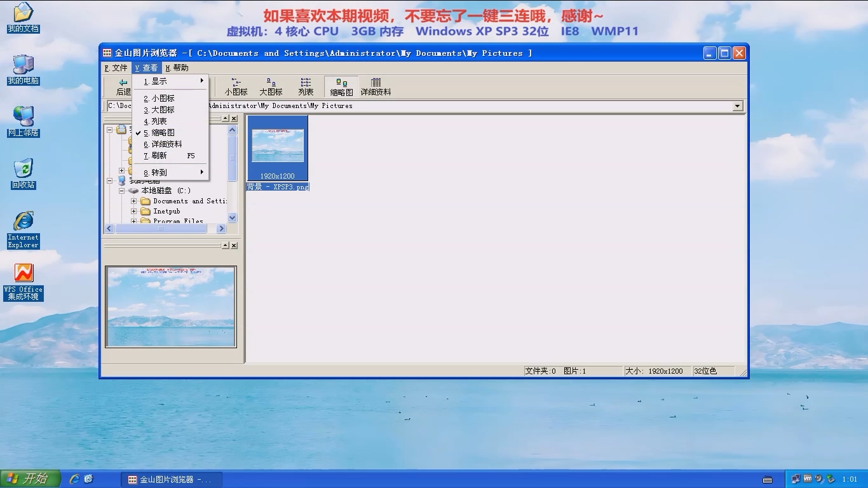
Task: Open 我的文档 desktop icon
Action: (24, 18)
